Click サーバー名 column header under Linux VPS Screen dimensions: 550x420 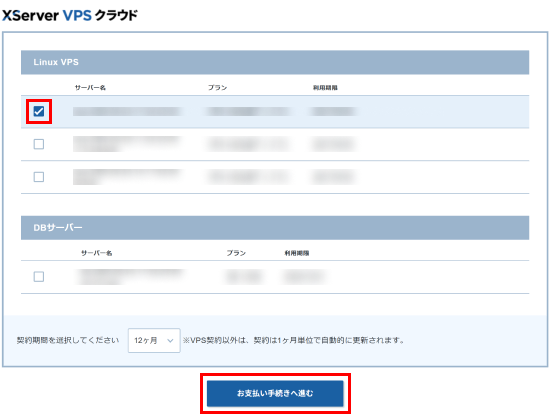coord(90,88)
